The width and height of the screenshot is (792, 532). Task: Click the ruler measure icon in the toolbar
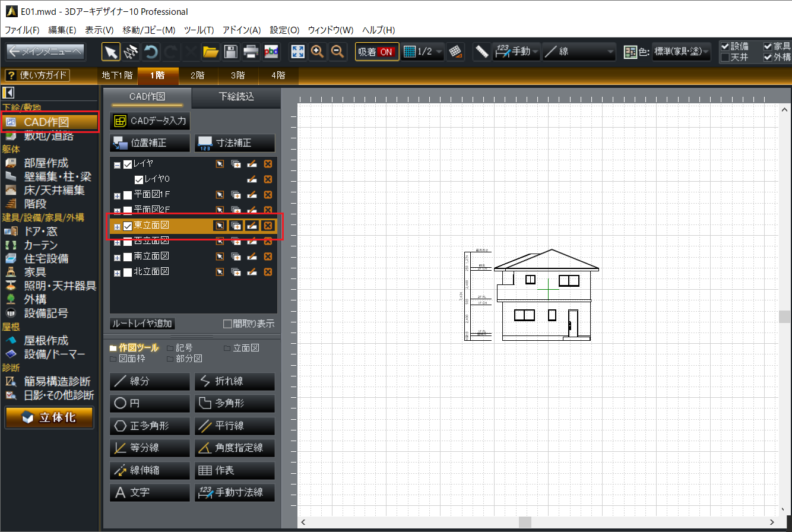click(481, 52)
